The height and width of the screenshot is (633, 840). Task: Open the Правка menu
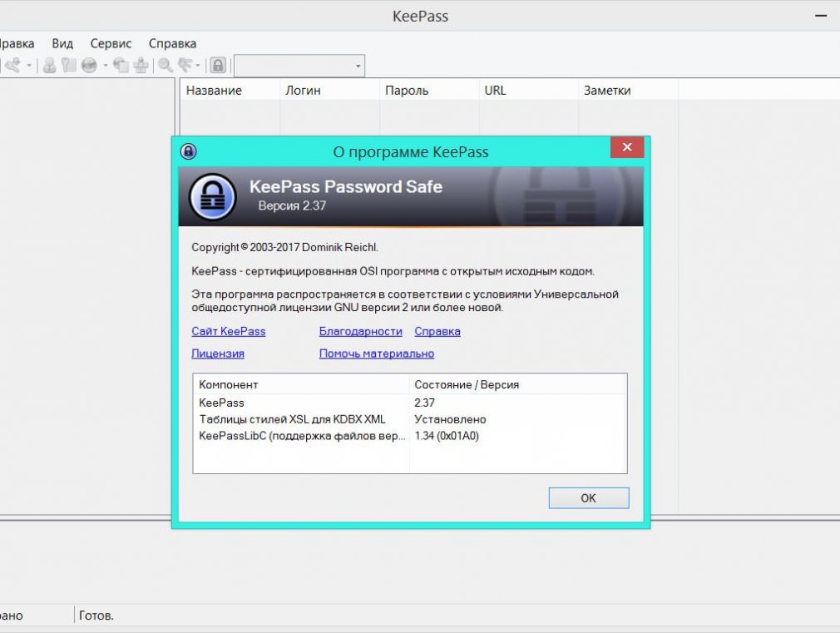coord(16,43)
